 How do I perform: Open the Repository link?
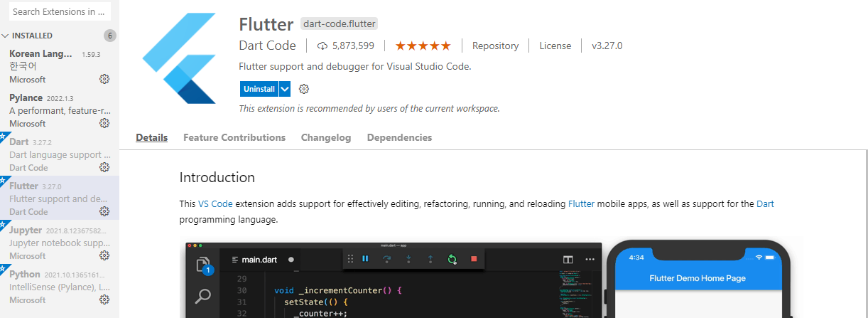[496, 46]
